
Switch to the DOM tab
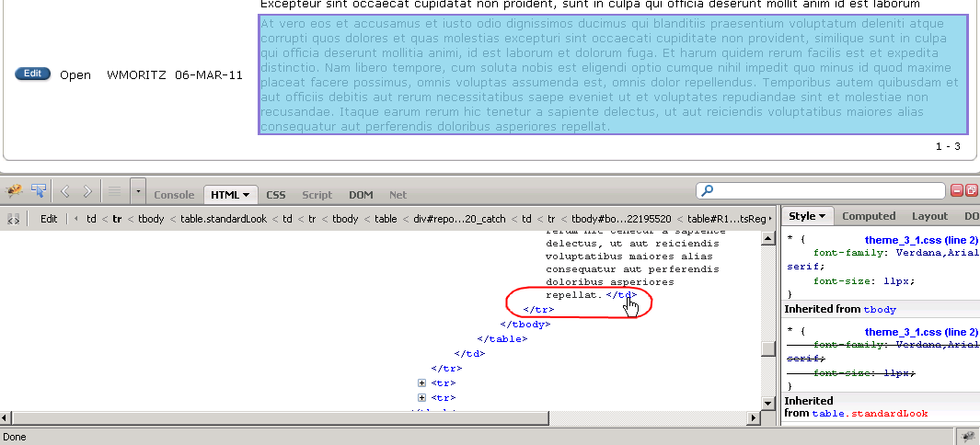361,195
